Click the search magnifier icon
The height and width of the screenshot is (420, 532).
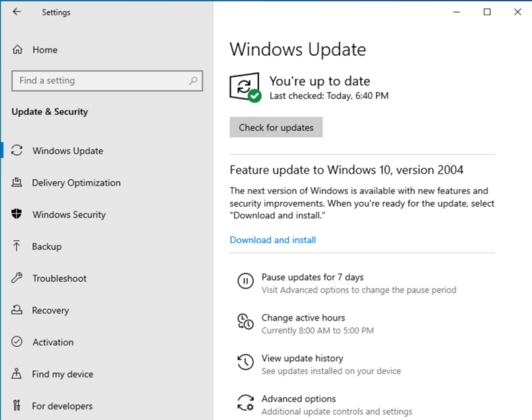coord(193,81)
